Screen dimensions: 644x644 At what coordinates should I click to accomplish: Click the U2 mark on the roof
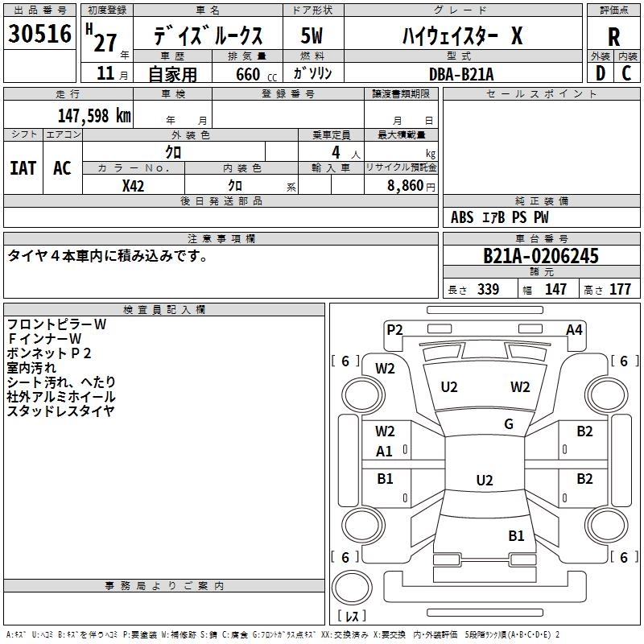click(484, 481)
